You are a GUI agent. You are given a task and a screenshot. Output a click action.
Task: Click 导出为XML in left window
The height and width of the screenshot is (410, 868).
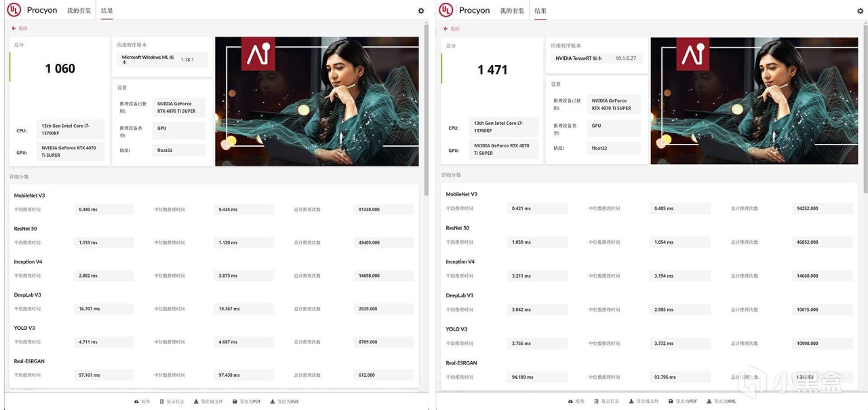[x=285, y=402]
